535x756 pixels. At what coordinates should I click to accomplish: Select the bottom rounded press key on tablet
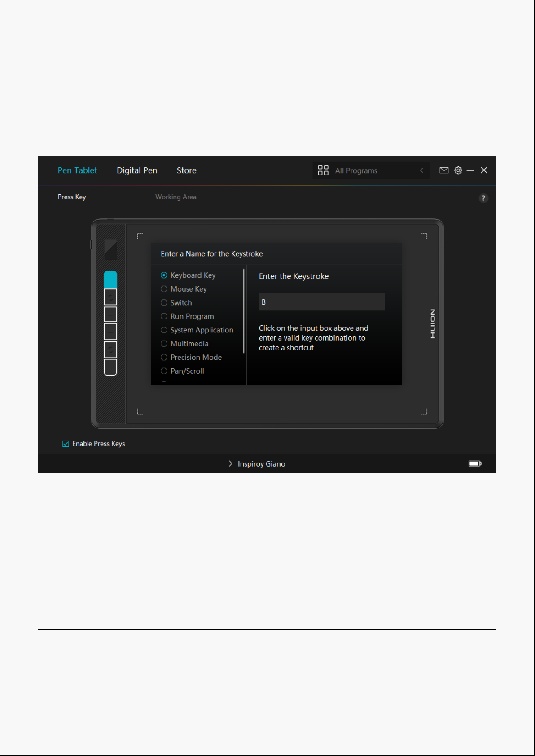[110, 367]
